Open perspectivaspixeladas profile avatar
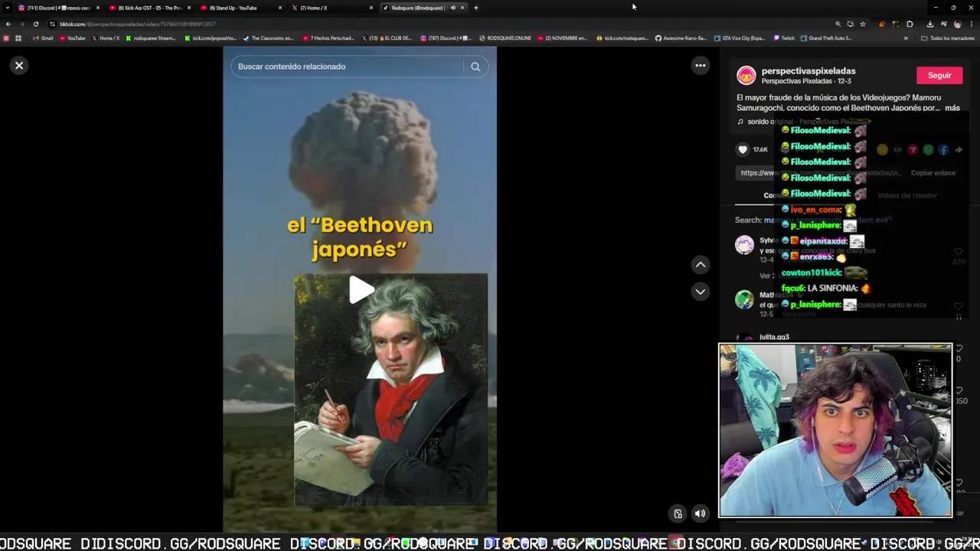 746,75
